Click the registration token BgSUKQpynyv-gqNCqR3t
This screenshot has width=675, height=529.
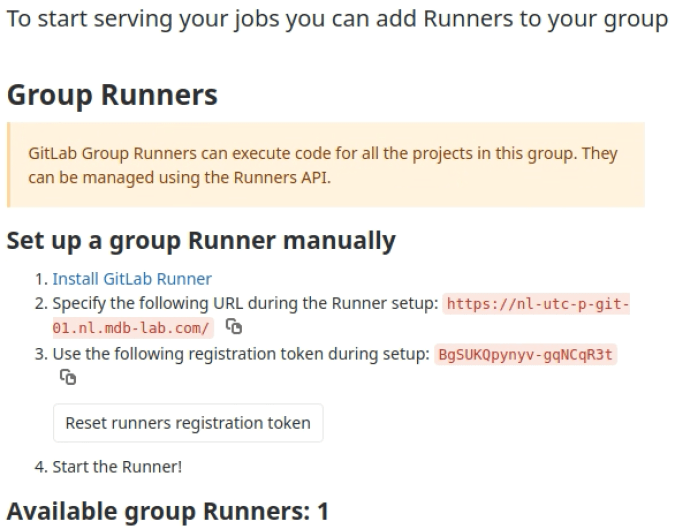(526, 354)
